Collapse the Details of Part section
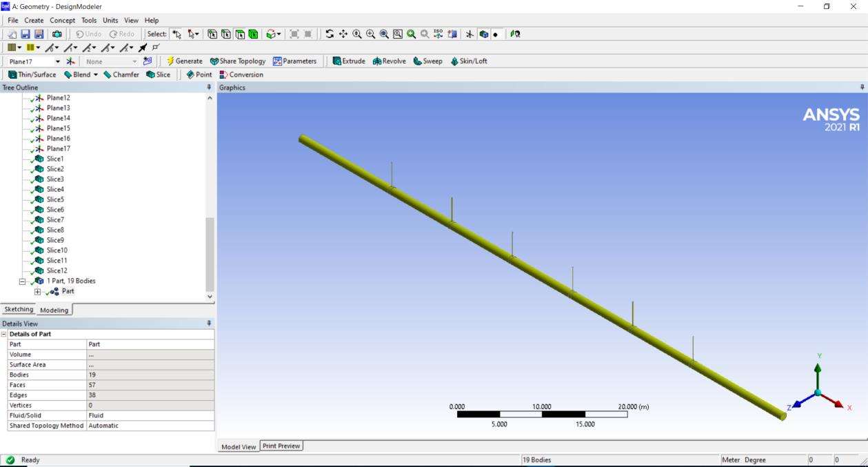The image size is (868, 467). coord(4,334)
